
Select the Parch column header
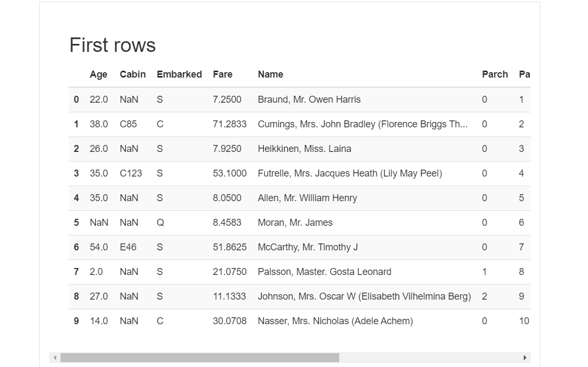495,74
